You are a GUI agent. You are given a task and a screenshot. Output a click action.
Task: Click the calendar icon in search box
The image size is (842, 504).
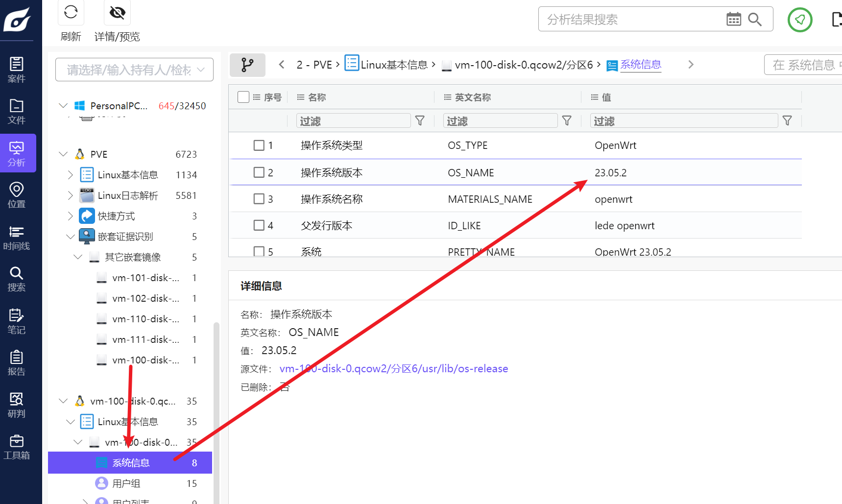pyautogui.click(x=733, y=20)
